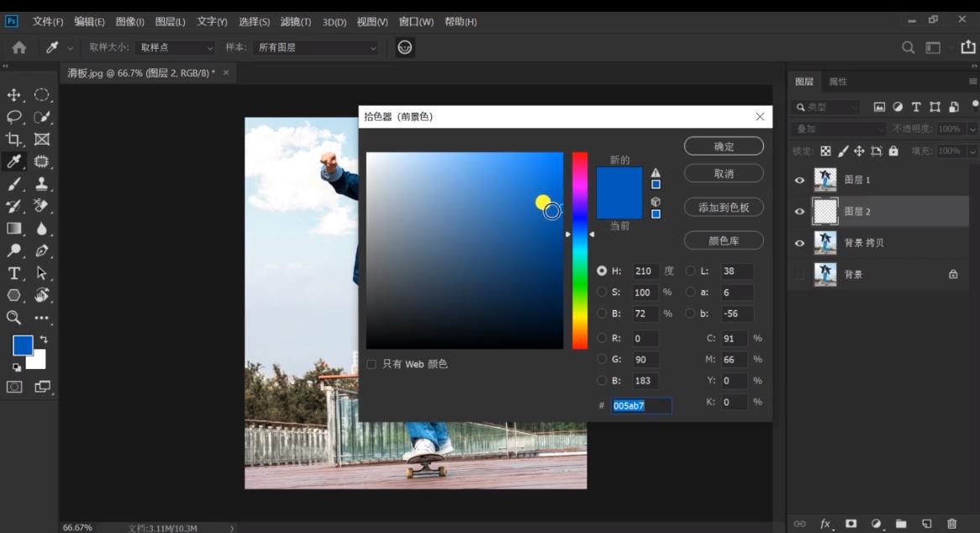Select the S saturation radio button

coord(602,292)
